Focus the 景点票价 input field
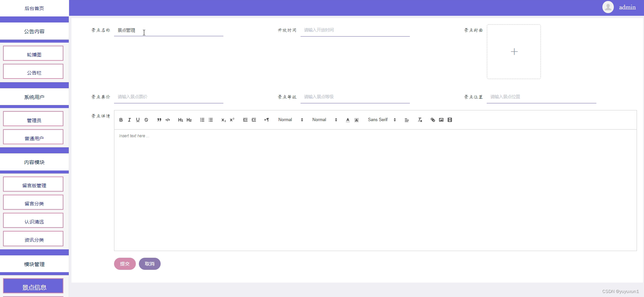The width and height of the screenshot is (644, 297). 169,97
